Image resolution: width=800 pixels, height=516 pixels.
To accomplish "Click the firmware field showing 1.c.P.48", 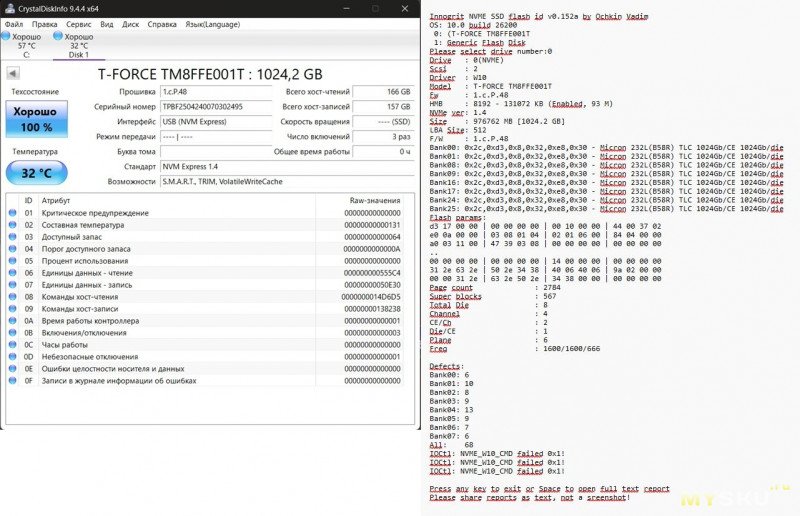I will tap(216, 92).
